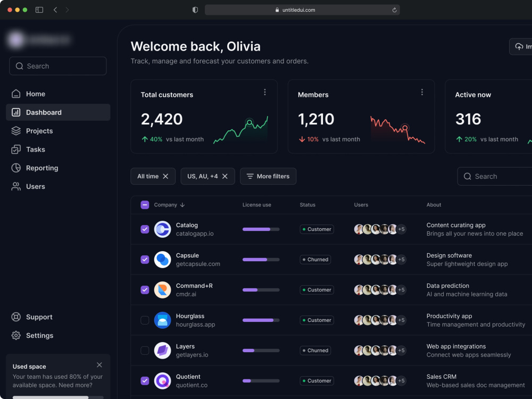Image resolution: width=532 pixels, height=399 pixels.
Task: Uncheck the Catalog row checkbox
Action: 145,229
